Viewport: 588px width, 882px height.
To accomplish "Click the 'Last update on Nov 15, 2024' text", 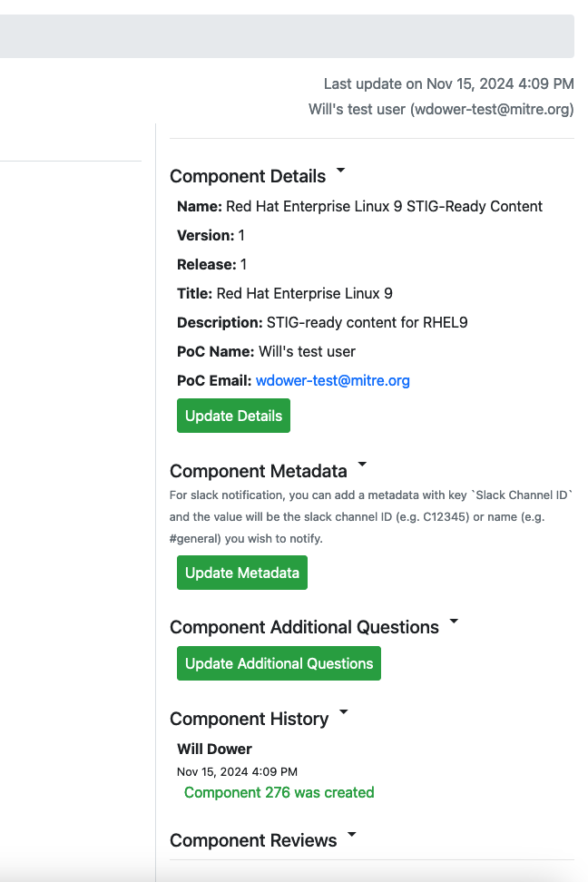I will pyautogui.click(x=449, y=83).
